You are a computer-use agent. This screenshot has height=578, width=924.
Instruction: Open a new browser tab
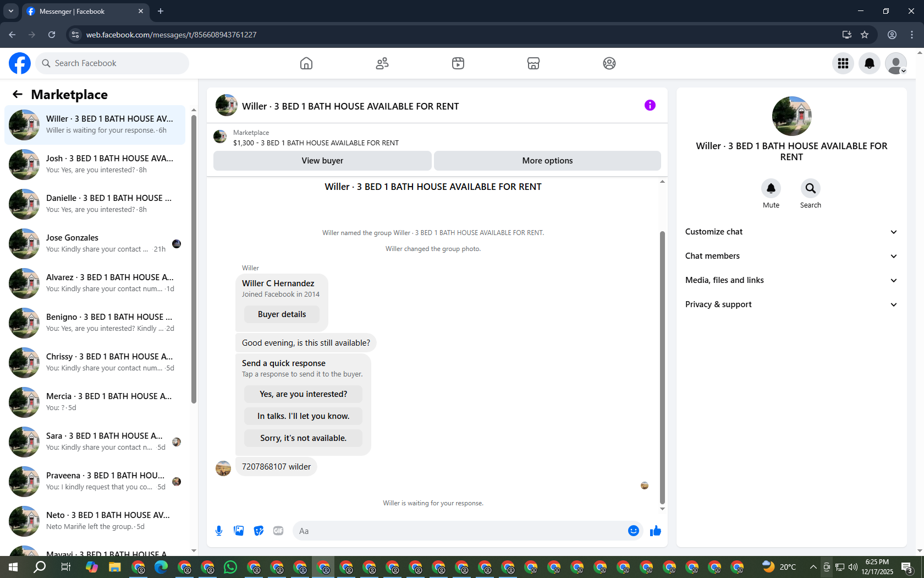[161, 11]
